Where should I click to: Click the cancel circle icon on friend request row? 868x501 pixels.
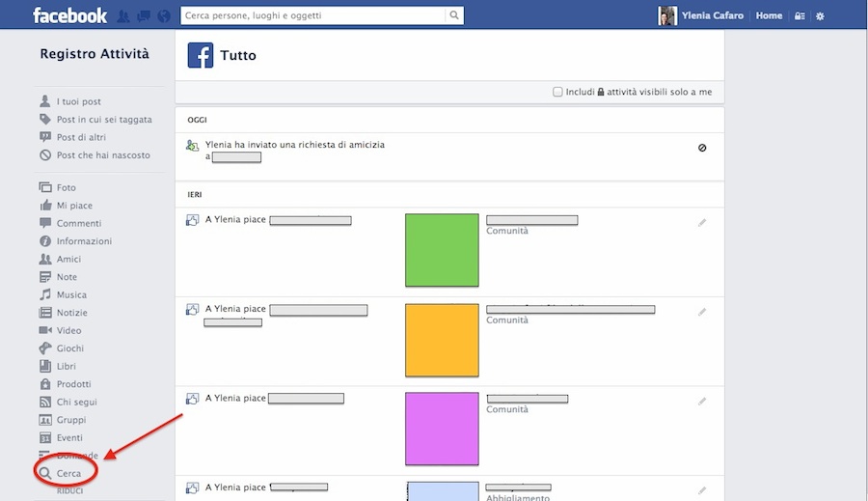702,148
